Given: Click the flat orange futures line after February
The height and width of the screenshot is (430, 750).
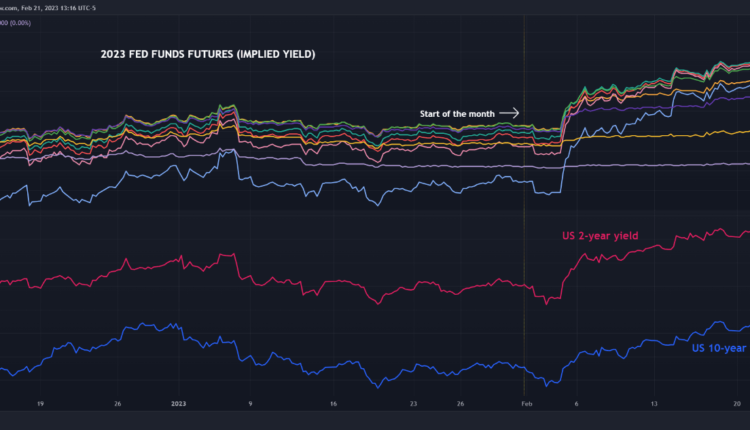Looking at the screenshot, I should click(650, 135).
